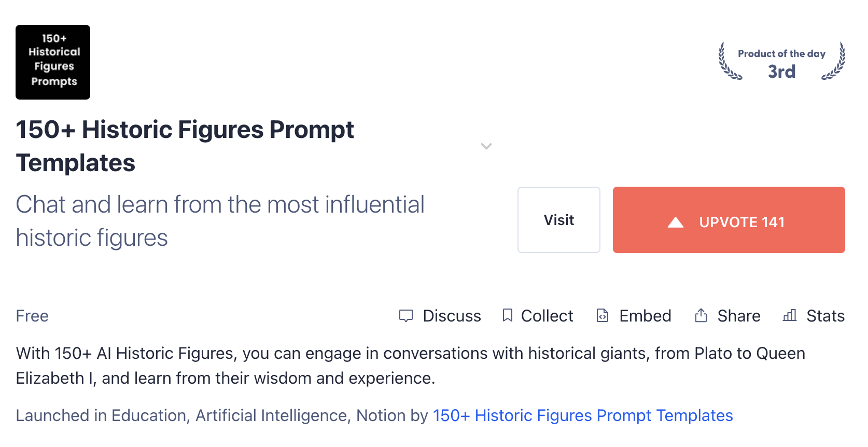This screenshot has height=447, width=868.
Task: Expand the chevron beside product title
Action: coord(486,146)
